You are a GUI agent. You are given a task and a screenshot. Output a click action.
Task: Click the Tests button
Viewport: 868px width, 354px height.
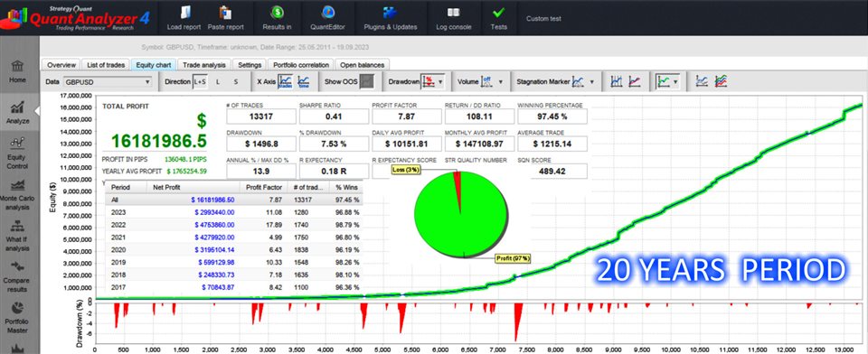[x=499, y=18]
